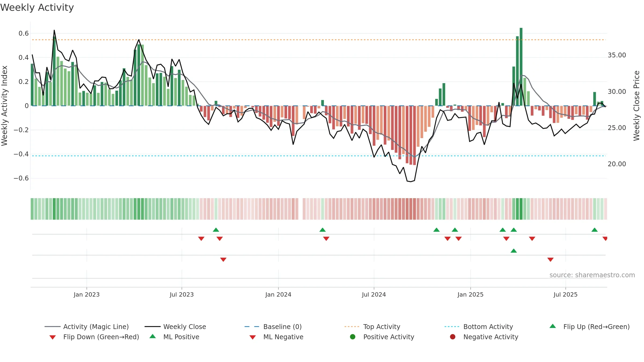Click the 0.6 left axis tick label
This screenshot has width=644, height=362.
click(x=24, y=34)
